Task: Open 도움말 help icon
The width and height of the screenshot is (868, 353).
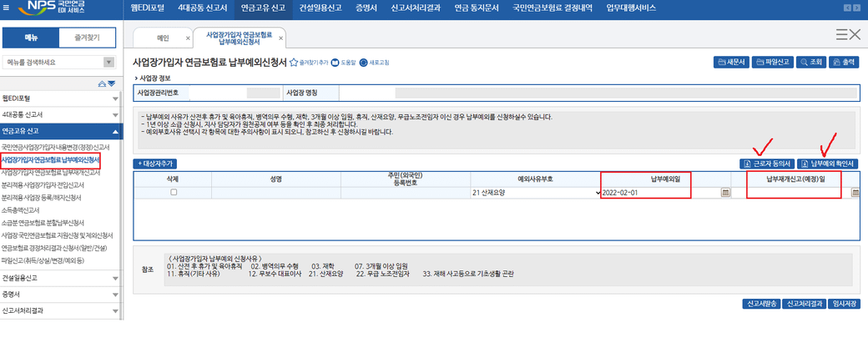Action: point(336,63)
